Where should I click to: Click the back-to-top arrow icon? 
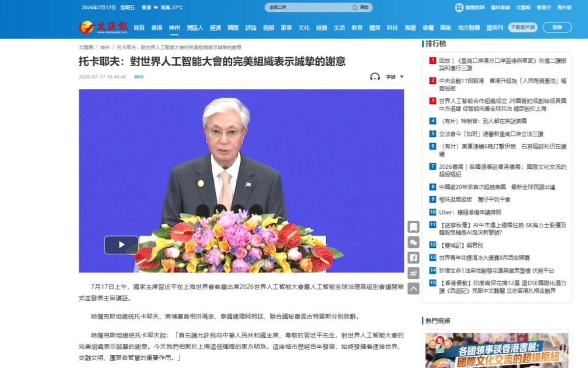414,289
